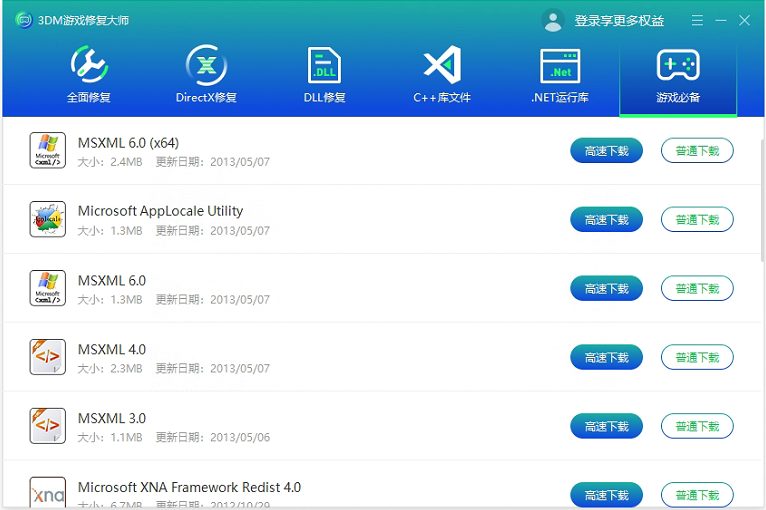
Task: Close the 3DM游戏修复大师 window
Action: click(x=744, y=20)
